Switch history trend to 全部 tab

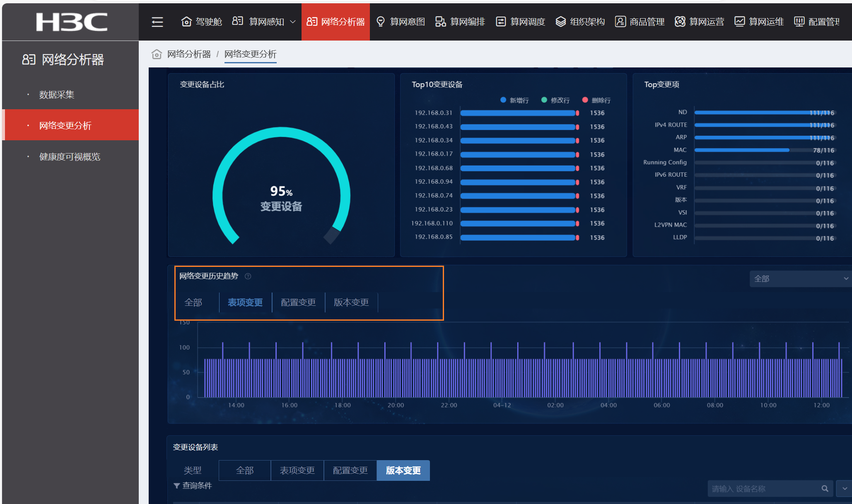click(x=193, y=302)
